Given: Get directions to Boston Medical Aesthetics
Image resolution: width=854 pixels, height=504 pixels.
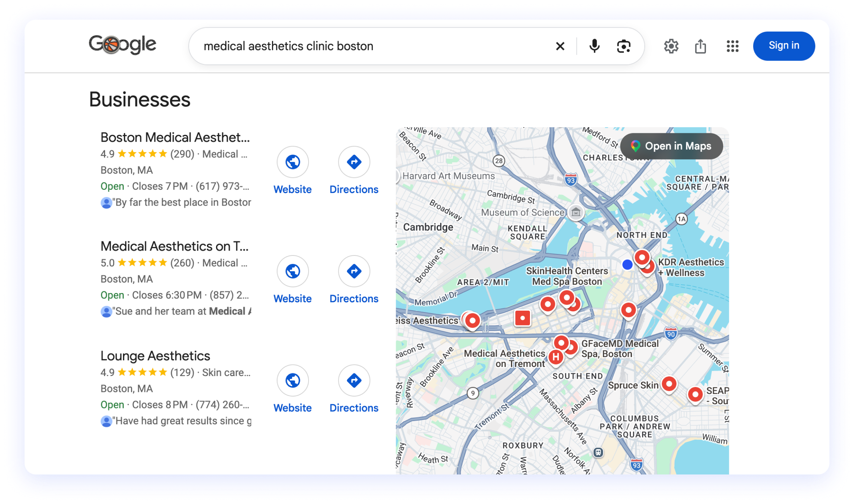Looking at the screenshot, I should point(354,171).
